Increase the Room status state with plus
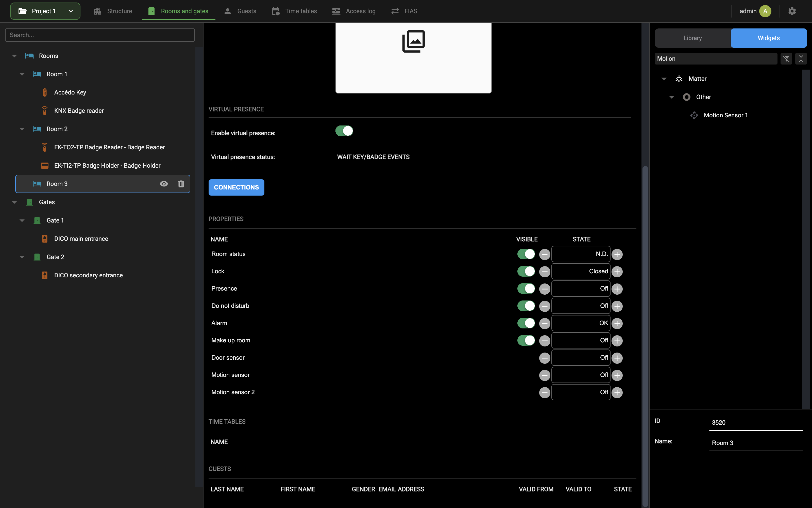812x508 pixels. coord(617,254)
